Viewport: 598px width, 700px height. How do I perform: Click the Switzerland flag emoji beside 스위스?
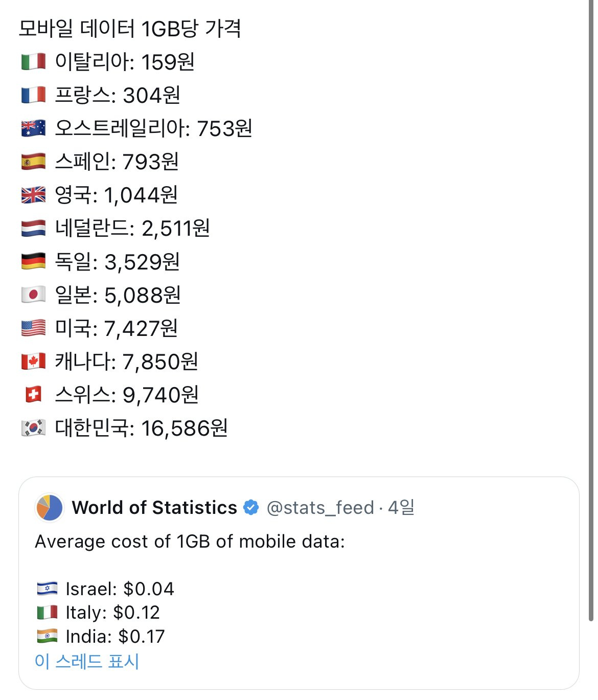pos(33,395)
